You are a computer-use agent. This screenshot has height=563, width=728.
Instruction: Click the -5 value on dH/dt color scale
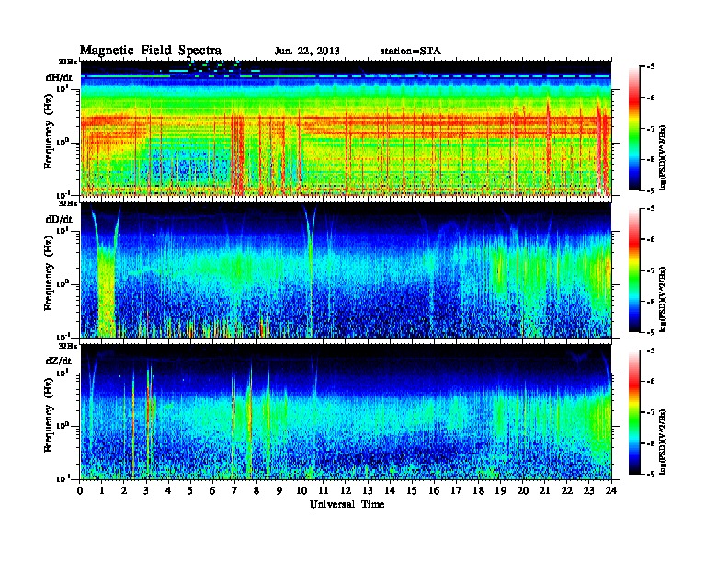[x=650, y=67]
